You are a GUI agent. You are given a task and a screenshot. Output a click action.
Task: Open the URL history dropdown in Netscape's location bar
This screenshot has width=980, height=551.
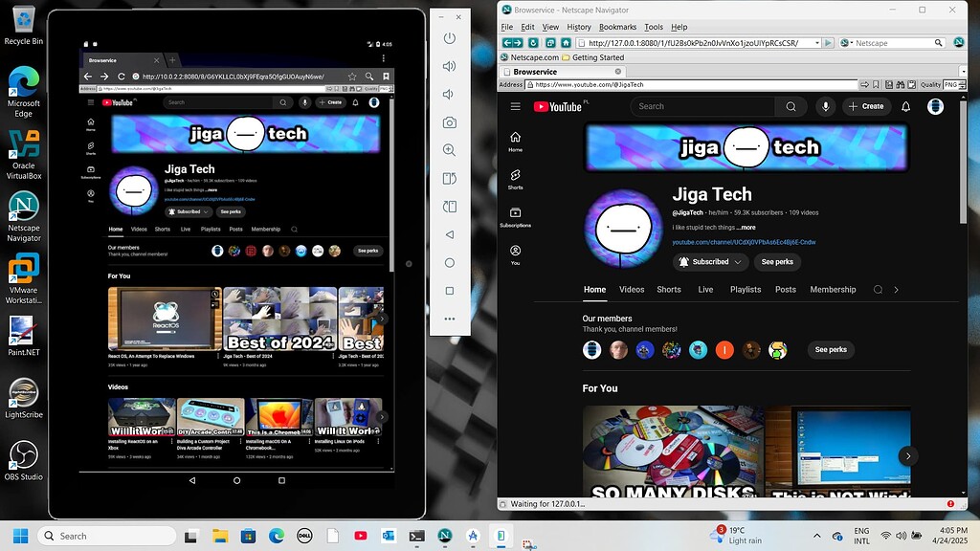[x=816, y=42]
